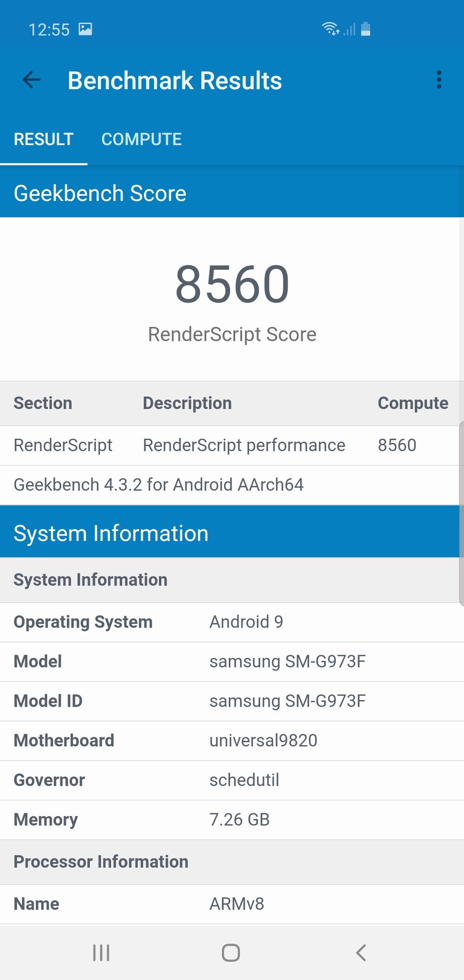
Task: Tap the image notification icon in status bar
Action: (85, 29)
